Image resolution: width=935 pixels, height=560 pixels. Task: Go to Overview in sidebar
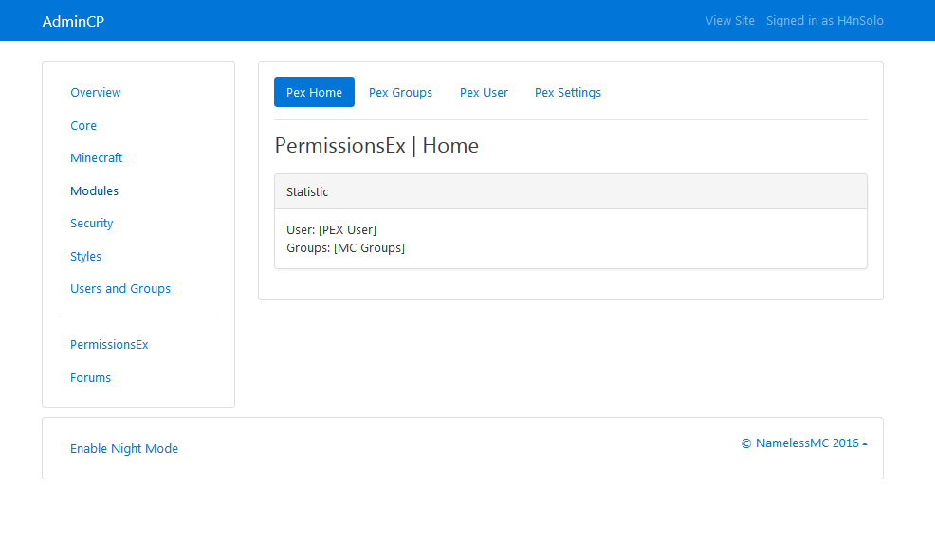click(x=96, y=93)
